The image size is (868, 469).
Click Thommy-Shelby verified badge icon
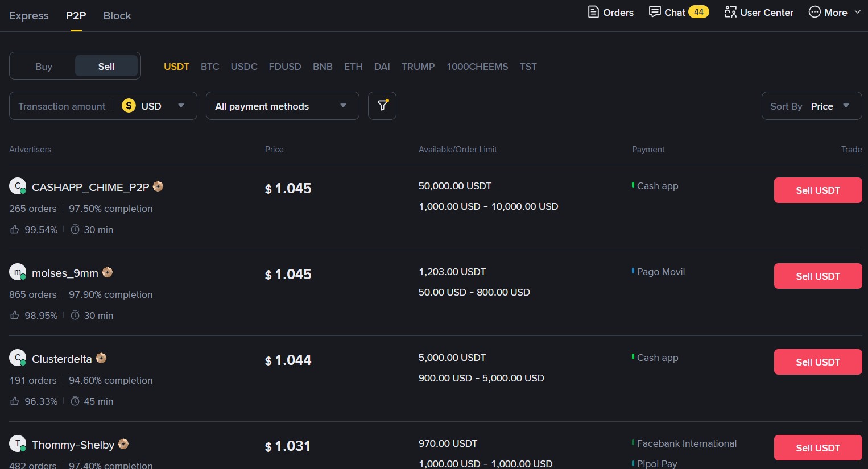pos(123,444)
